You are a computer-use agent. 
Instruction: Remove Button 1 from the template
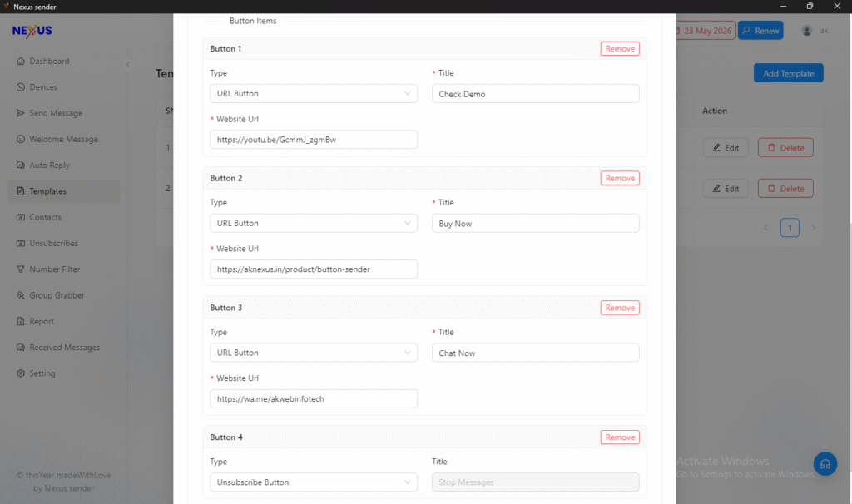pos(620,48)
